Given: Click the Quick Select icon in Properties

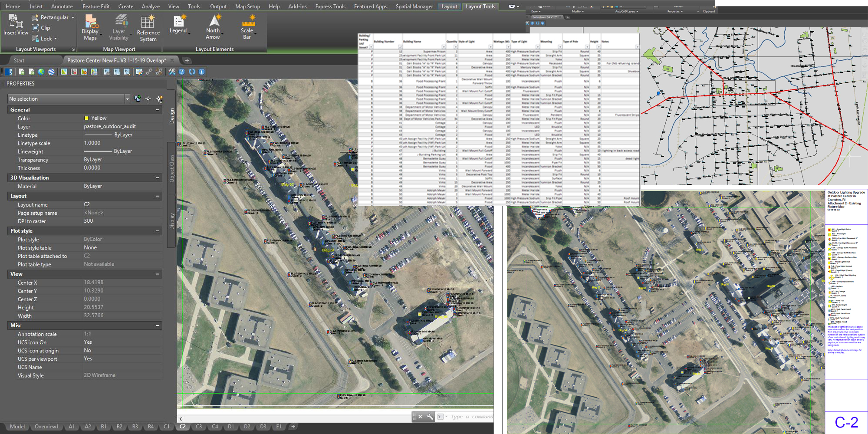Looking at the screenshot, I should [159, 99].
